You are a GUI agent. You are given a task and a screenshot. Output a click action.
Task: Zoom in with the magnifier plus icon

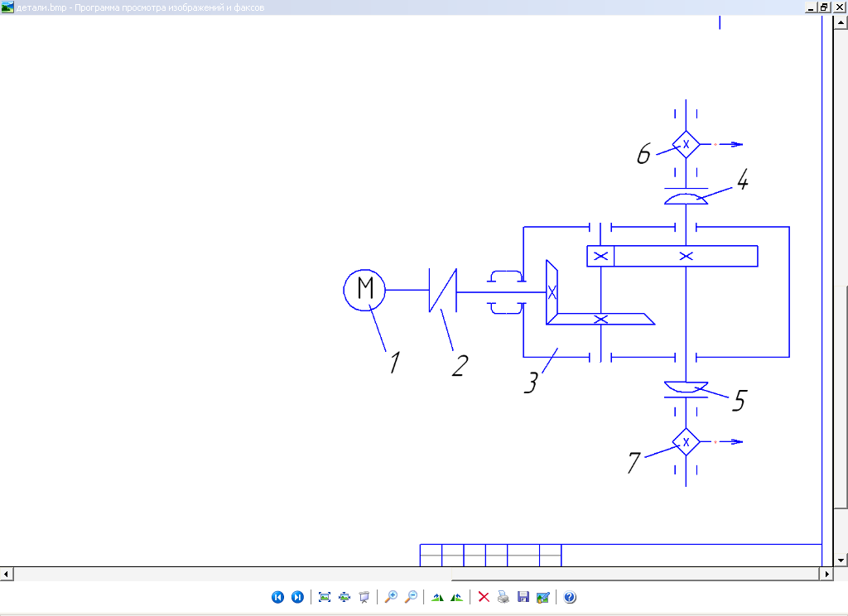391,597
